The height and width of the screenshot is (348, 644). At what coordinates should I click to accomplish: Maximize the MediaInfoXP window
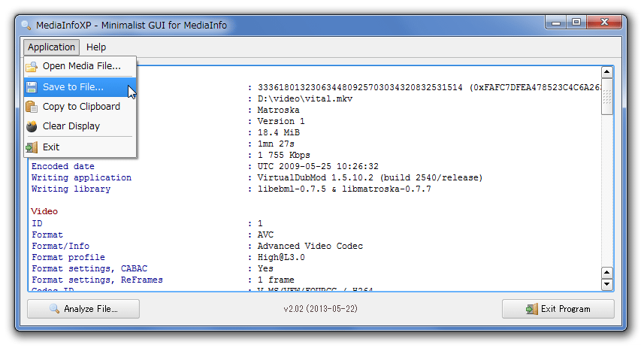[576, 23]
